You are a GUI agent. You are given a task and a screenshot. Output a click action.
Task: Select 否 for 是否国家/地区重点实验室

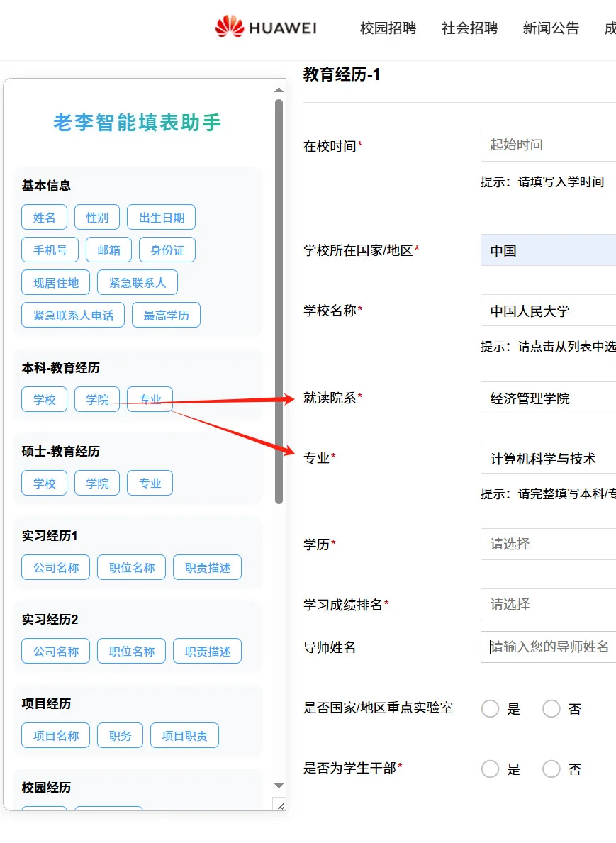point(551,708)
